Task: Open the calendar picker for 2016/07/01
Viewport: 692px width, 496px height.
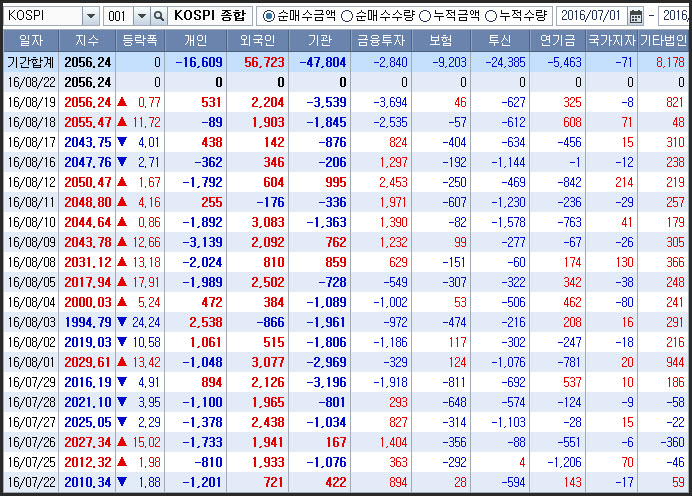Action: [636, 16]
